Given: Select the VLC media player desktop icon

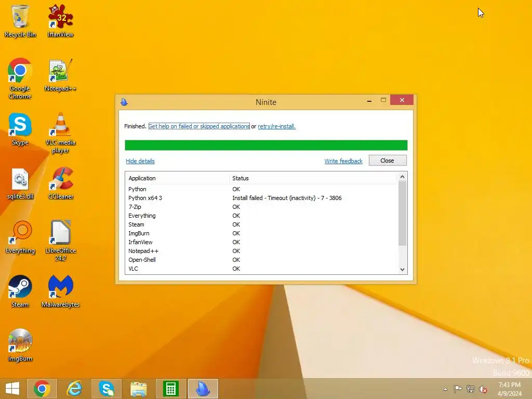Looking at the screenshot, I should [60, 133].
